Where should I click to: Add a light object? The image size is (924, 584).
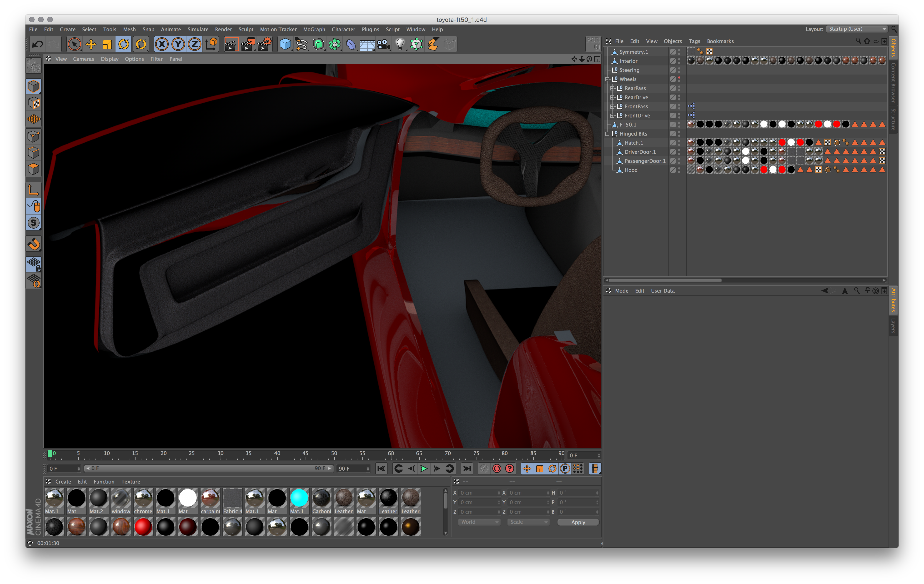400,45
